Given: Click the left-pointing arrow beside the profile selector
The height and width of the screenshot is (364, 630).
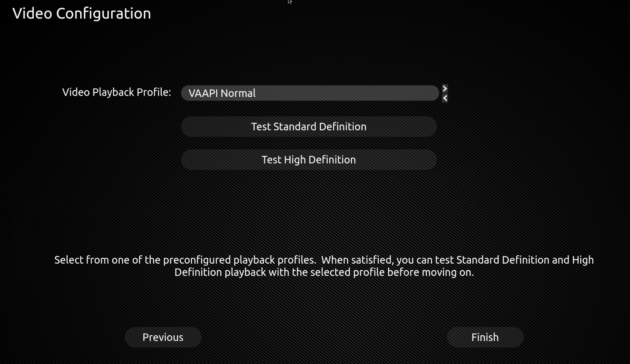Looking at the screenshot, I should pos(445,98).
